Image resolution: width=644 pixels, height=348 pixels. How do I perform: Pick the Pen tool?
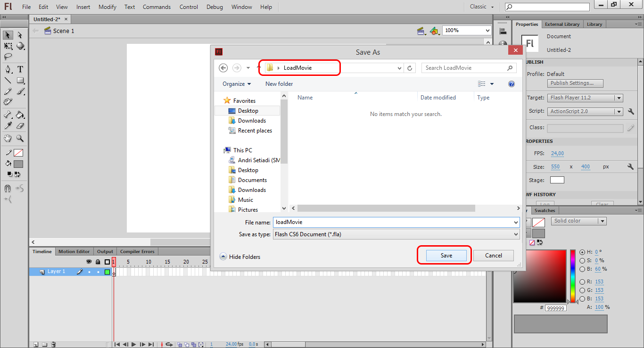click(8, 68)
